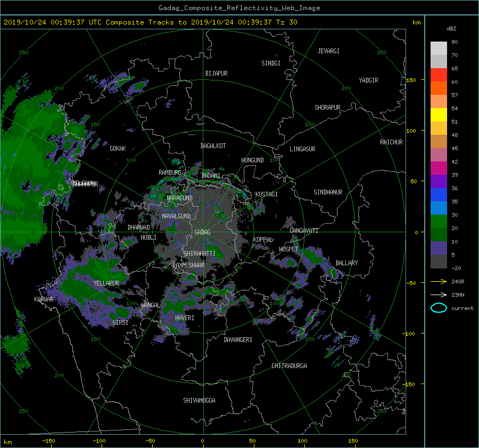Click the KOPPAL city label

point(263,239)
